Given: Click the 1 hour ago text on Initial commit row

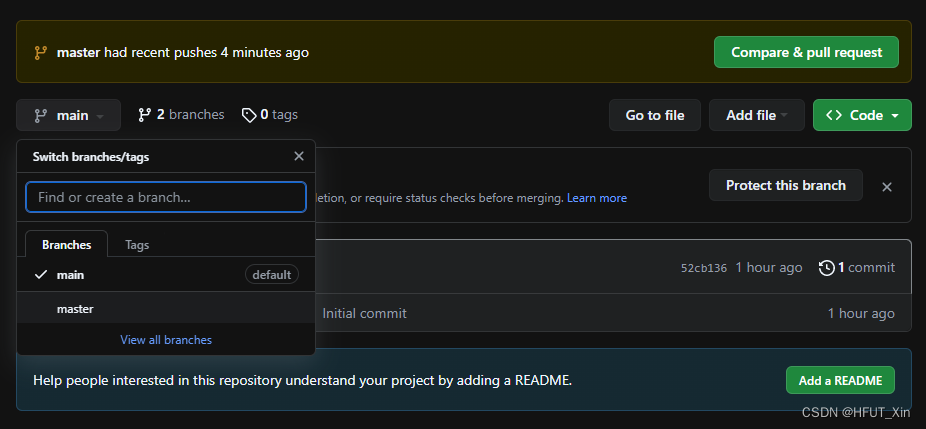Looking at the screenshot, I should pyautogui.click(x=861, y=313).
